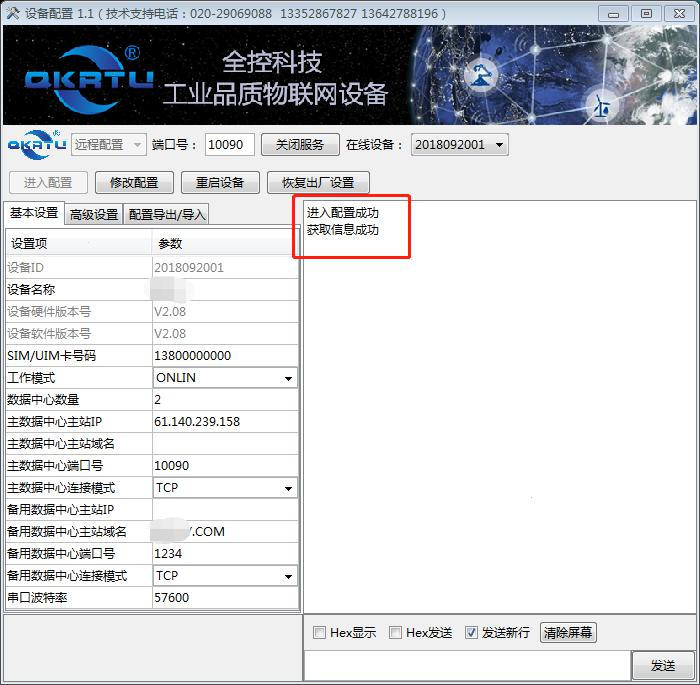Toggle the Hex显示 checkbox

coord(319,632)
